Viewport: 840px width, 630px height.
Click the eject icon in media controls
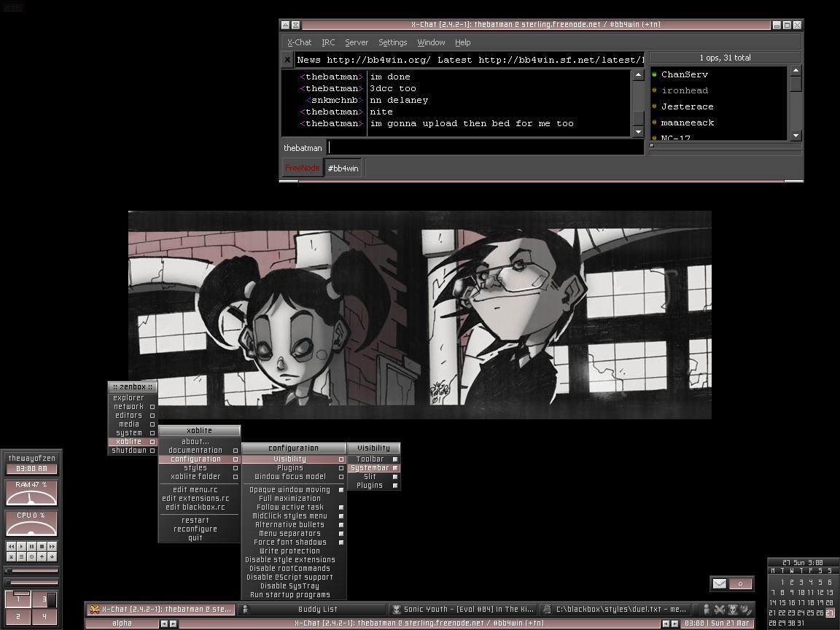[11, 557]
